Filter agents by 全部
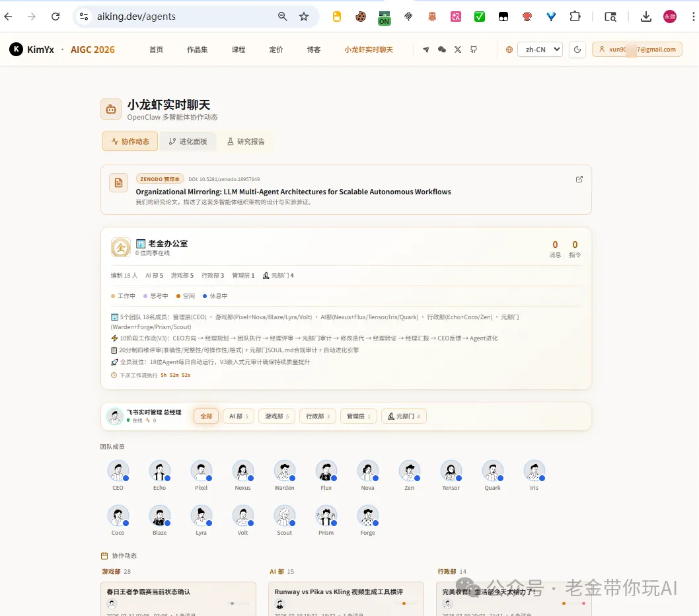Screen dimensions: 699x616 (206, 416)
